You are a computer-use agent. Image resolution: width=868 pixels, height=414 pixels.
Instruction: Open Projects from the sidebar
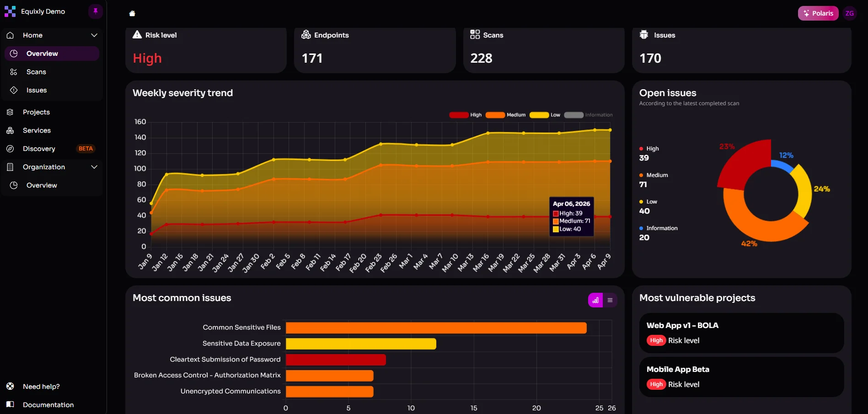point(36,112)
